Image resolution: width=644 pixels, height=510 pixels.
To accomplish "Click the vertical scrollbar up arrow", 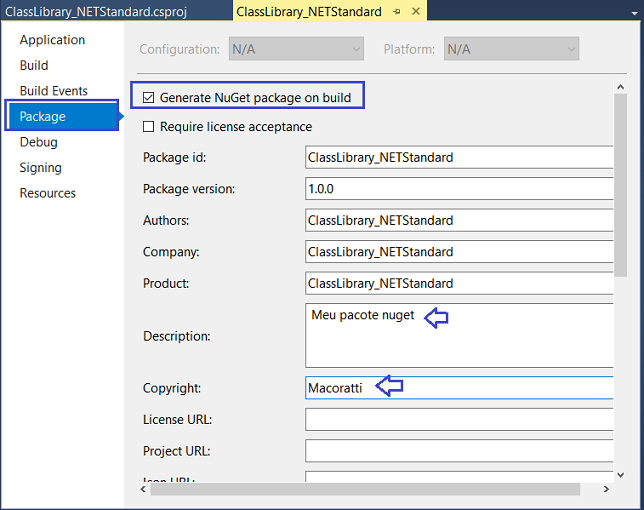I will tap(621, 87).
